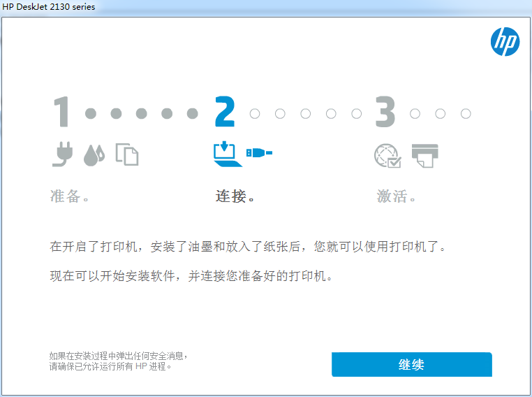Screen dimensions: 532x397
Task: Click the note beginning 如果在安装过程中弹出
Action: pos(119,356)
